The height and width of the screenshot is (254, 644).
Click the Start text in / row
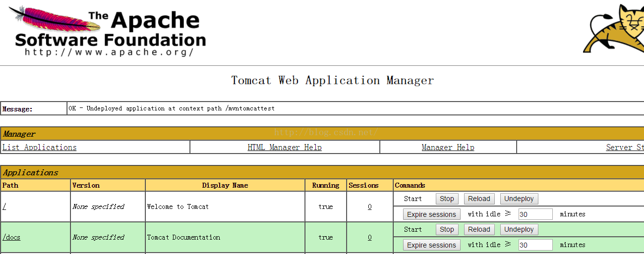click(413, 199)
